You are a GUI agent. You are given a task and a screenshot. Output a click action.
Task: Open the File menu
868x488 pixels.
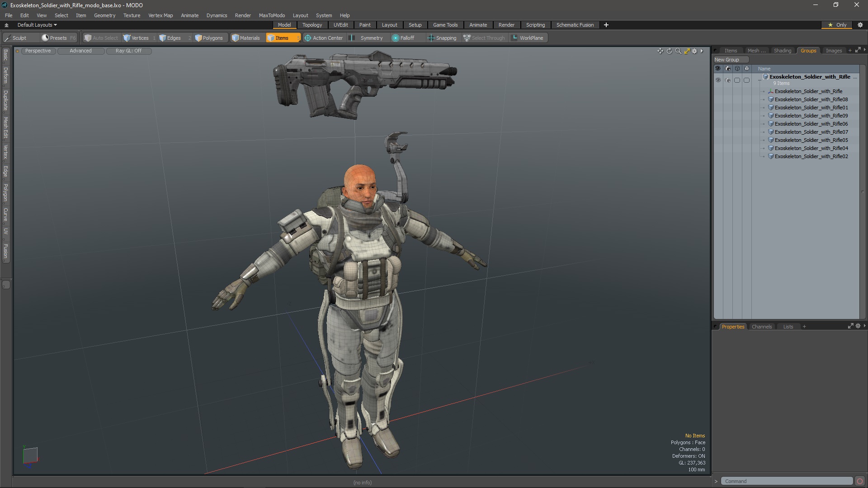9,15
